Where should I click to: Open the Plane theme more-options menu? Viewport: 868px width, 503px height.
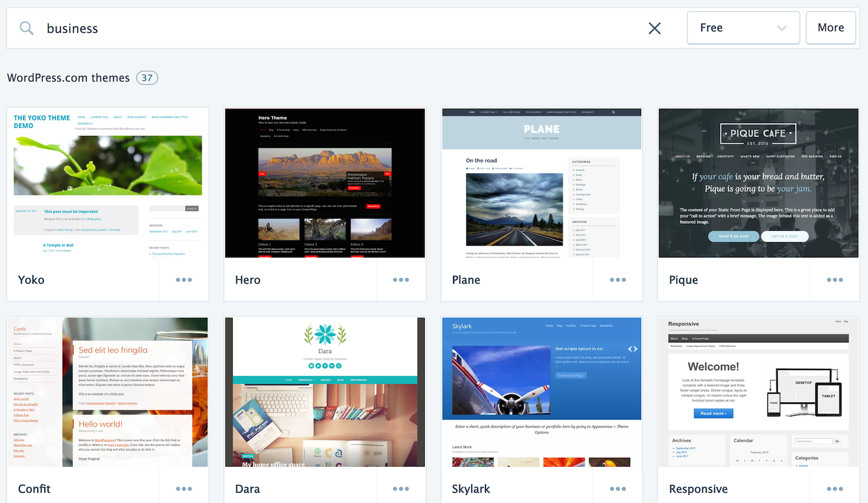617,280
